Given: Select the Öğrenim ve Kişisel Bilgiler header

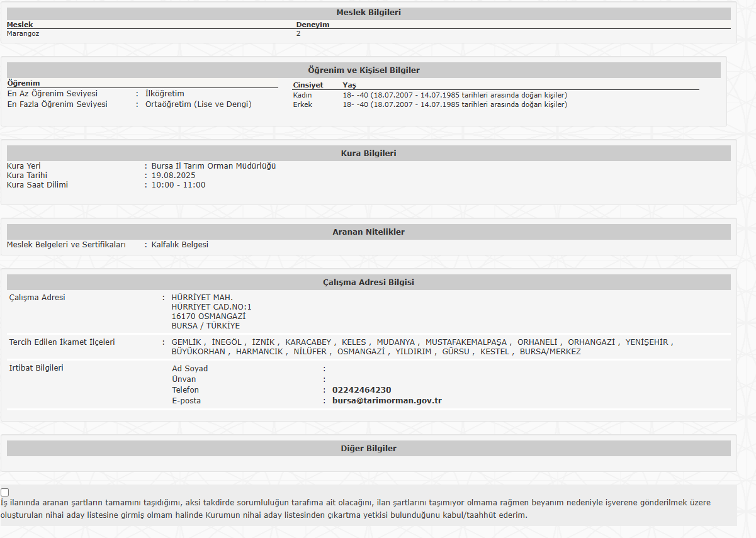Looking at the screenshot, I should [x=363, y=70].
